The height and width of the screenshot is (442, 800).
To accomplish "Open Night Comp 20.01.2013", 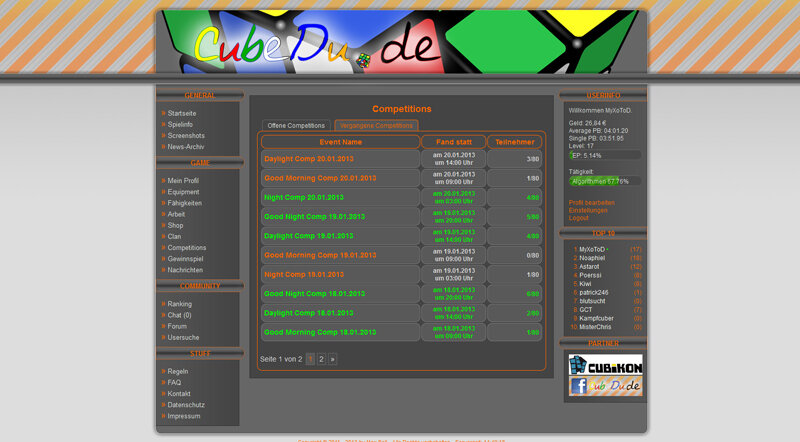I will 304,198.
